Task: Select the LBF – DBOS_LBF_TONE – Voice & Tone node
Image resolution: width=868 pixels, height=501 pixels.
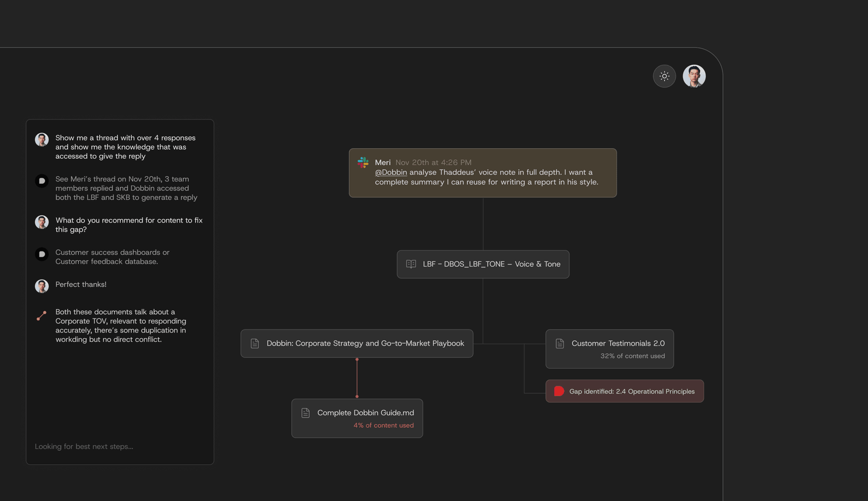Action: 483,264
